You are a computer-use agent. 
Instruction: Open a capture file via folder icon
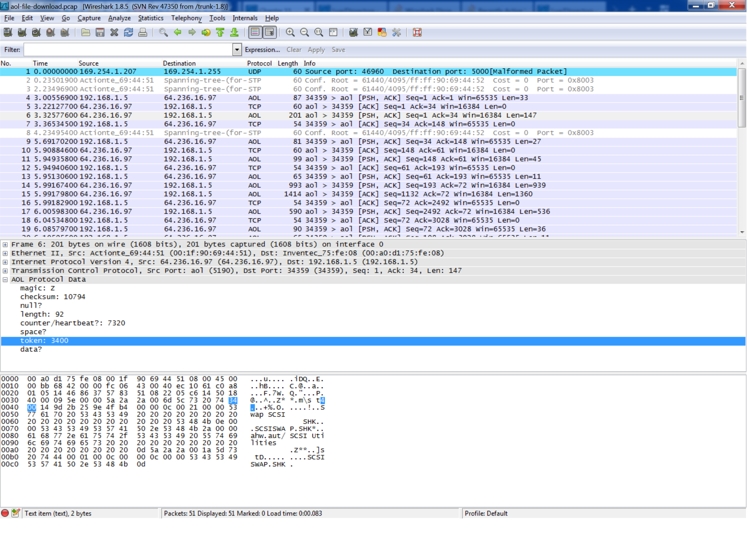pyautogui.click(x=86, y=32)
